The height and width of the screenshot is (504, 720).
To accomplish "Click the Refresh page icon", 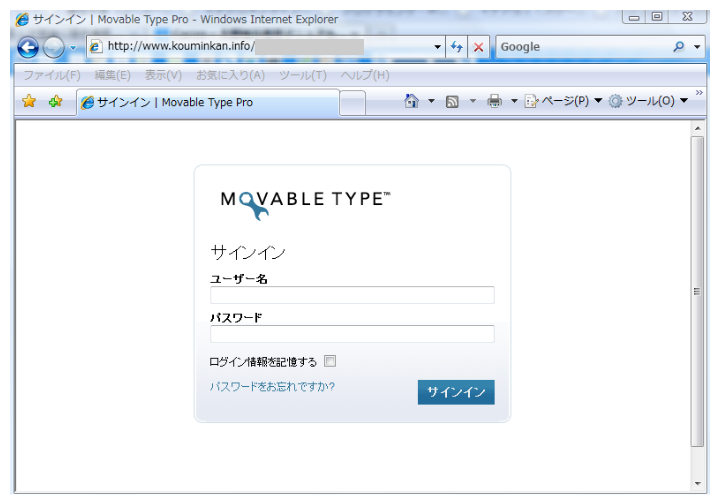I will [456, 46].
